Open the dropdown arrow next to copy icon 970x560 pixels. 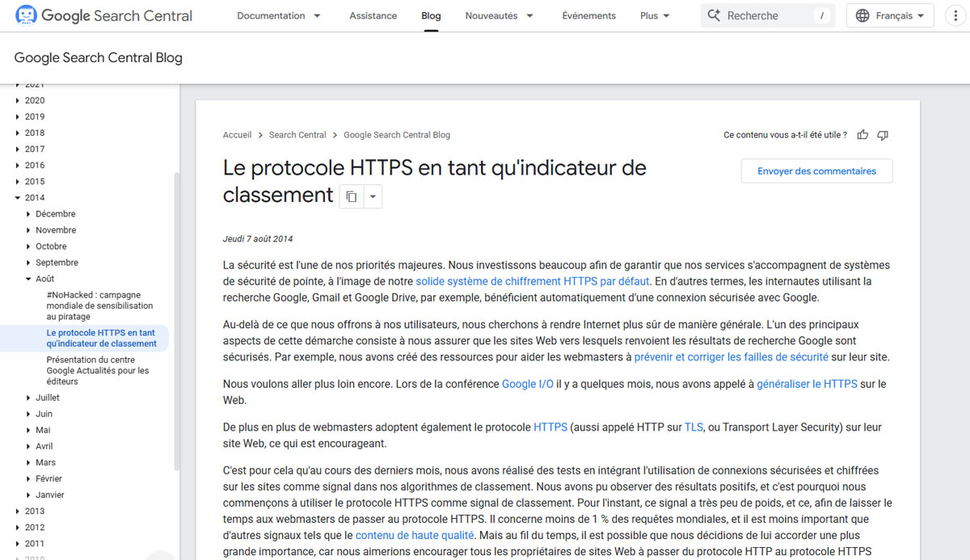373,196
